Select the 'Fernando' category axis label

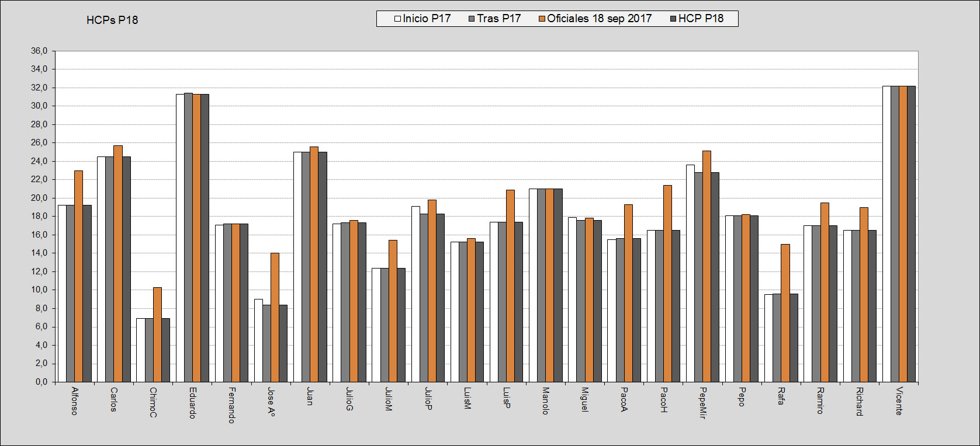(x=231, y=405)
